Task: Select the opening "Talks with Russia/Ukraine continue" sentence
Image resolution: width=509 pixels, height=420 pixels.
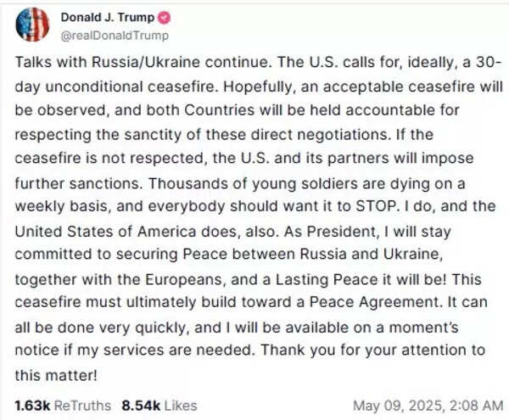Action: [x=143, y=62]
